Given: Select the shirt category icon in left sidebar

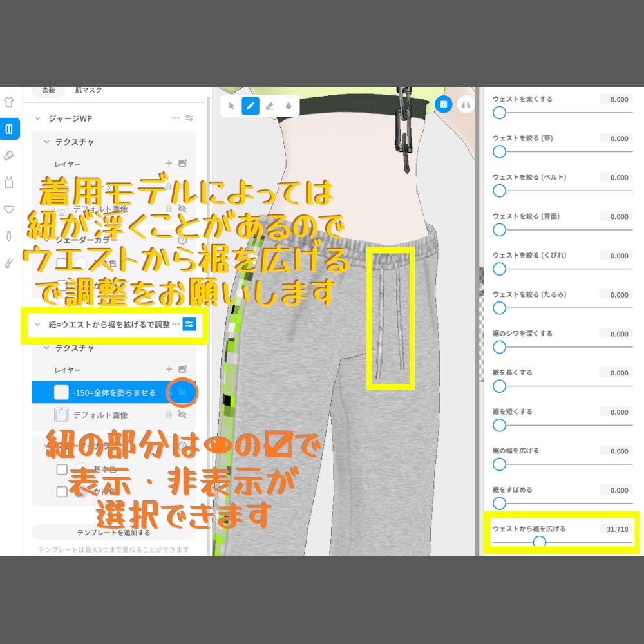Looking at the screenshot, I should [x=9, y=102].
